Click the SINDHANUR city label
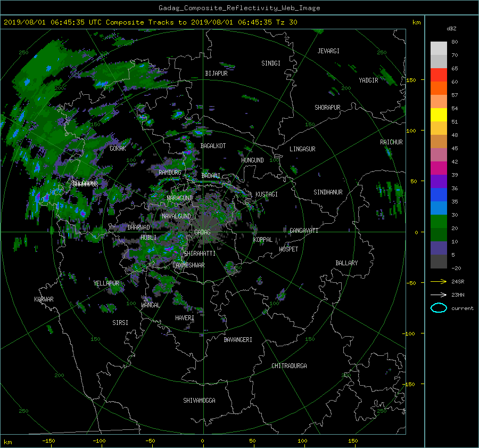Viewport: 479px width, 448px height. point(328,192)
